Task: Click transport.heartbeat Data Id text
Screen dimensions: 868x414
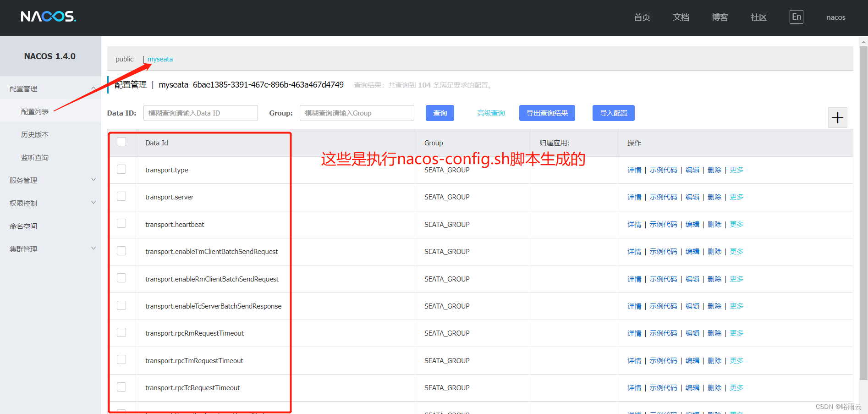Action: point(175,225)
